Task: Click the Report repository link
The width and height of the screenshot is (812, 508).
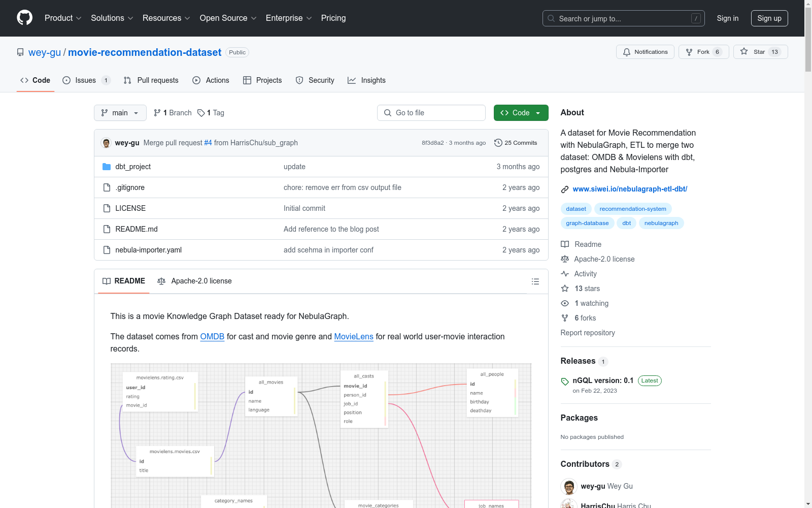Action: point(588,333)
